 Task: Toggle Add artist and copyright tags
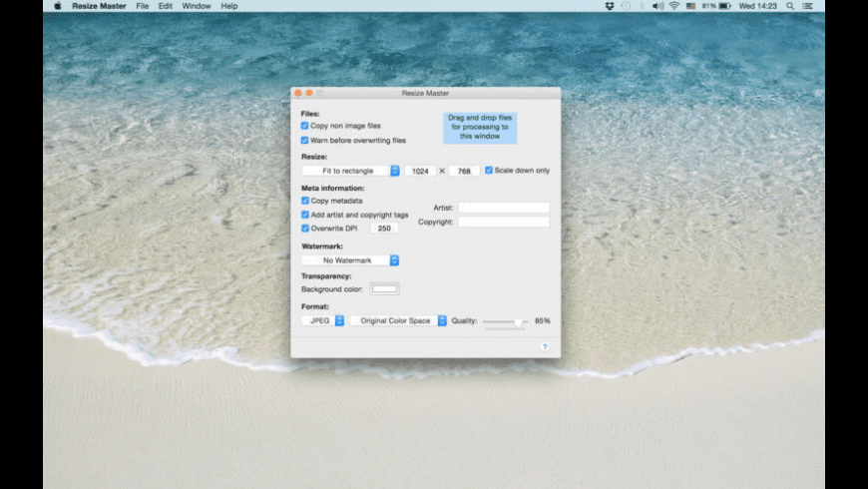[x=305, y=215]
